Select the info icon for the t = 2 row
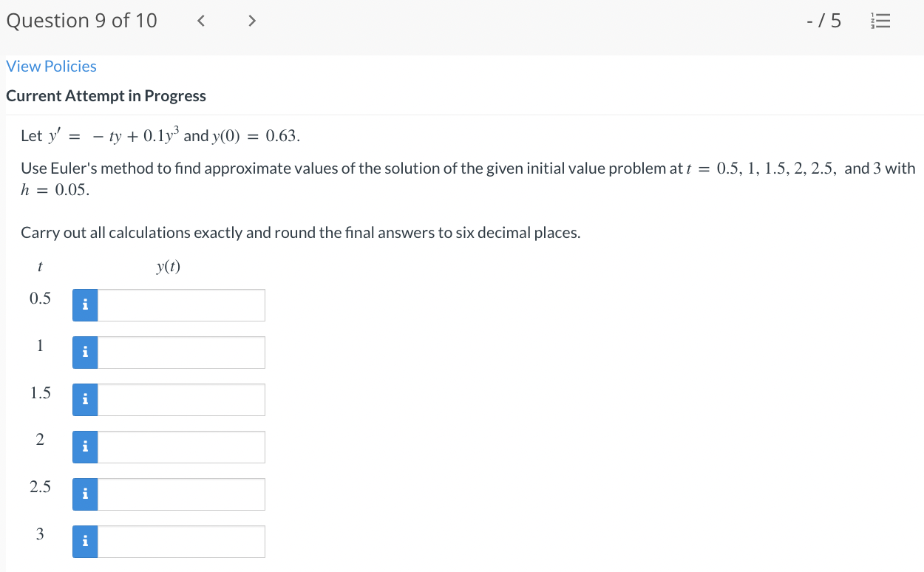 [84, 446]
